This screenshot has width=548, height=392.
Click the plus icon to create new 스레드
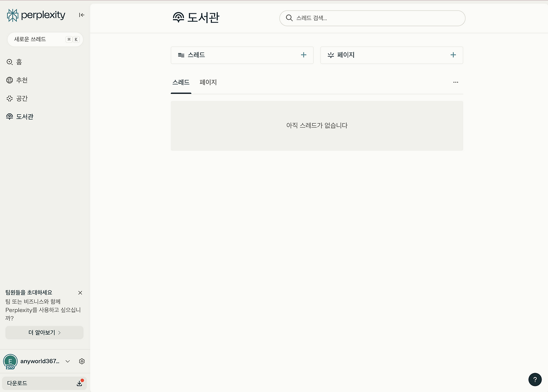(x=304, y=55)
